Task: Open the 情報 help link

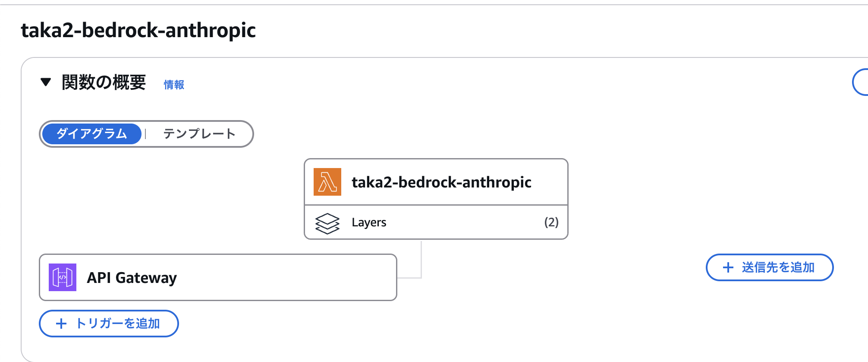Action: tap(173, 85)
